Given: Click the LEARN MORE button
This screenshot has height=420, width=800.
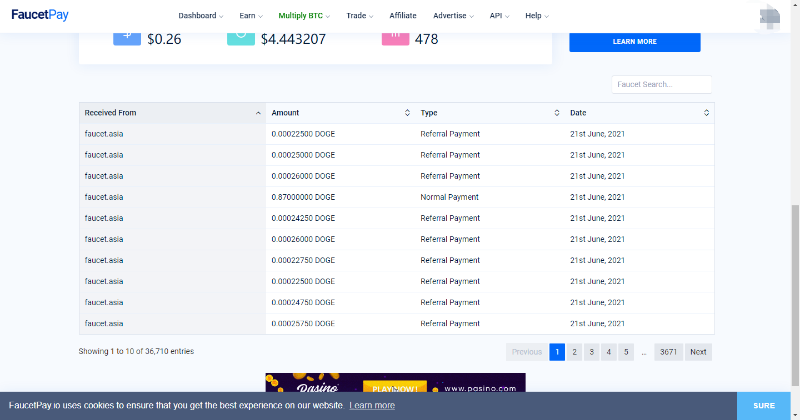Looking at the screenshot, I should (x=635, y=42).
